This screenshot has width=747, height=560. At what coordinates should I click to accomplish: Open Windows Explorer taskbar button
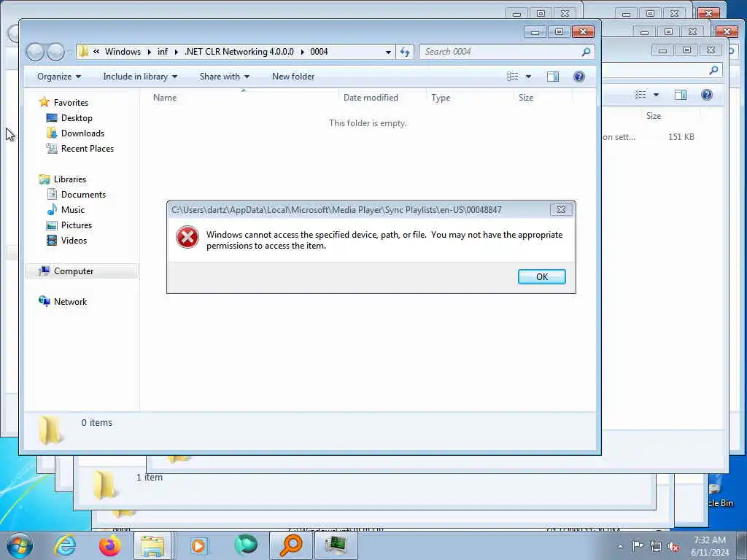[x=152, y=545]
